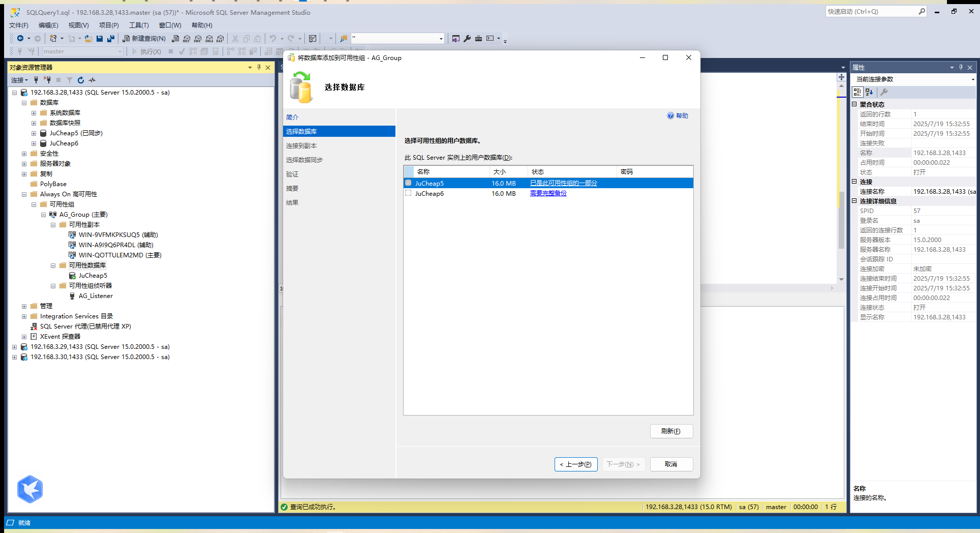Expand the 192.168.3.30,1433 server node
Screen dimensions: 980x533
click(15, 357)
